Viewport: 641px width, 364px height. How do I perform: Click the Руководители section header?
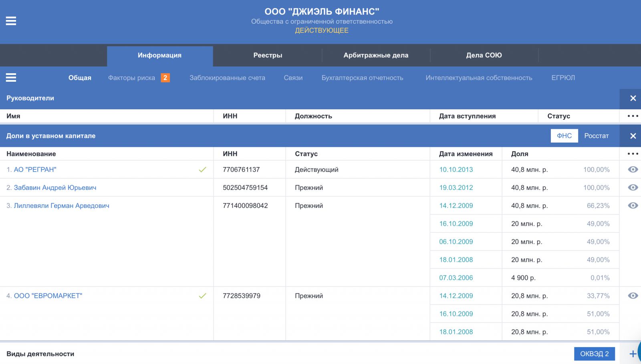pyautogui.click(x=30, y=98)
